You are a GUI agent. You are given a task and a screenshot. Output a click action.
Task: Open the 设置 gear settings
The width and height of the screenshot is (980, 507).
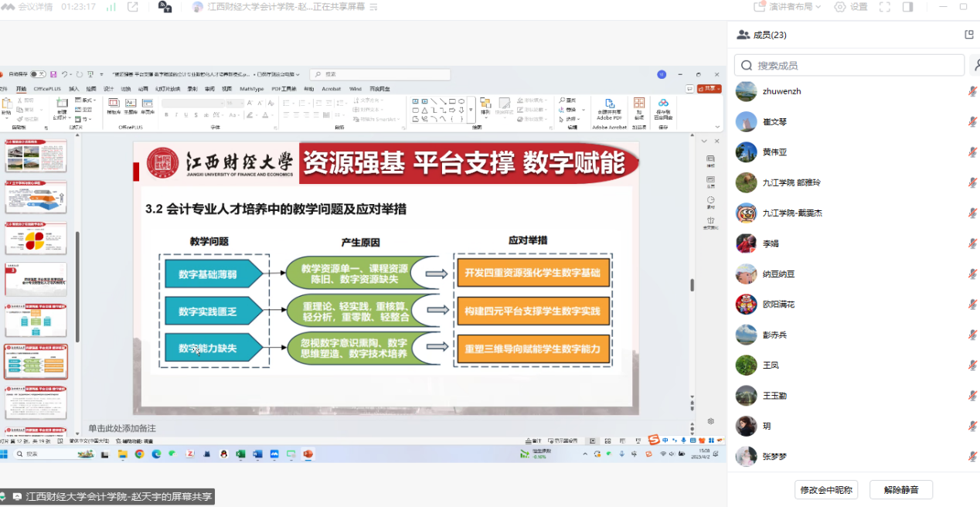[x=851, y=7]
